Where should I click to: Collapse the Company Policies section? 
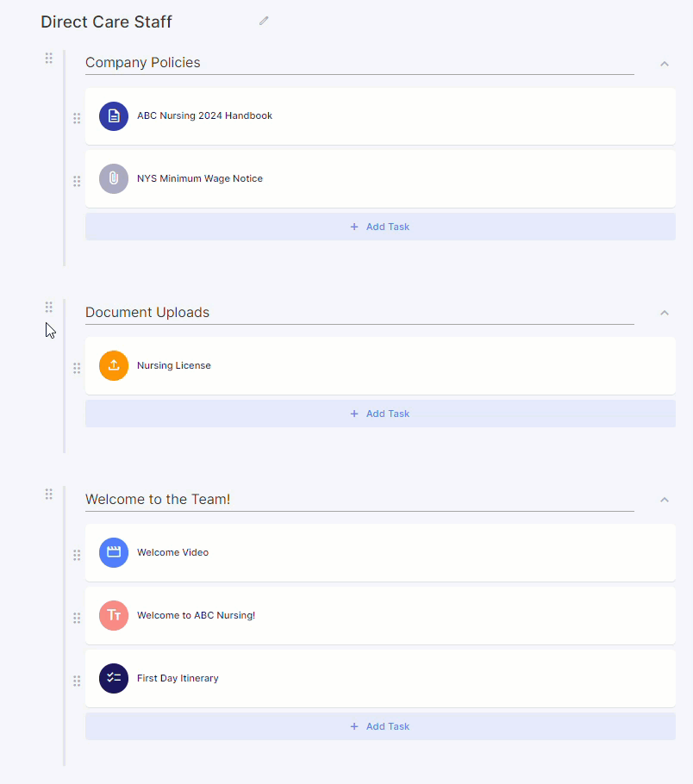click(x=665, y=63)
